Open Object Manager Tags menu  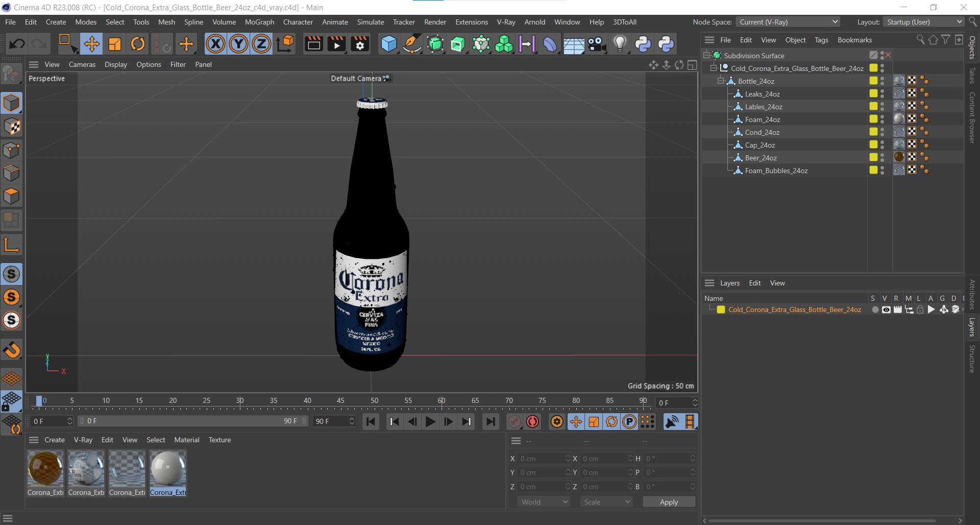pyautogui.click(x=821, y=40)
